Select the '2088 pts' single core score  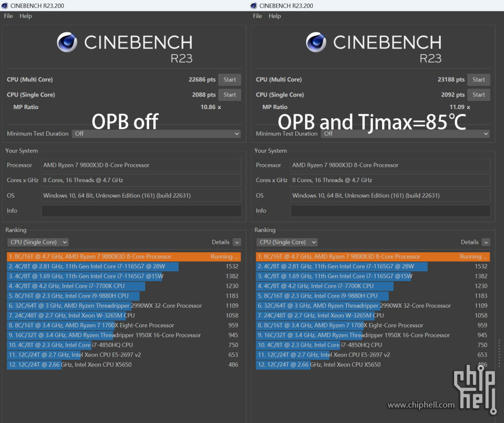coord(204,95)
